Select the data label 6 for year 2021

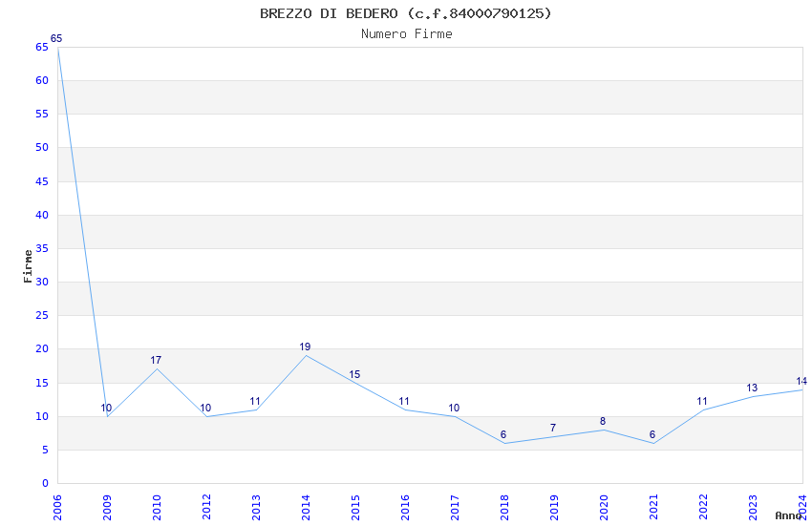(x=652, y=435)
